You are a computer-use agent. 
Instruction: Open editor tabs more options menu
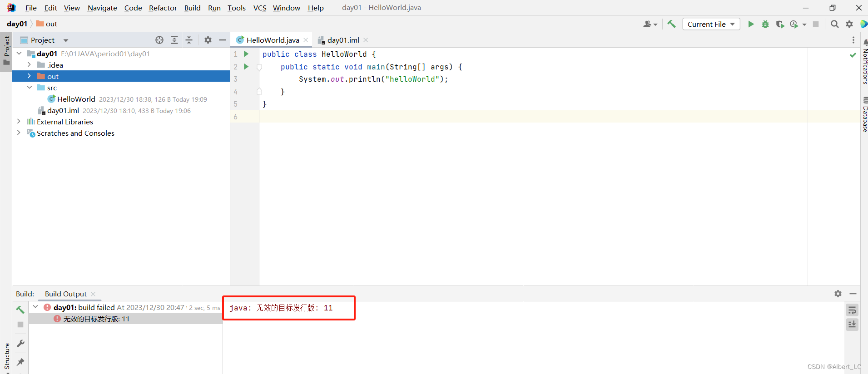[853, 40]
